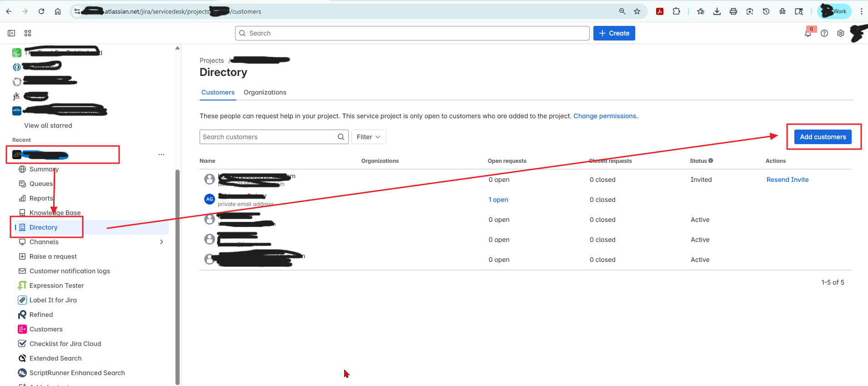The image size is (868, 386).
Task: Open Summary in the sidebar
Action: coord(44,169)
